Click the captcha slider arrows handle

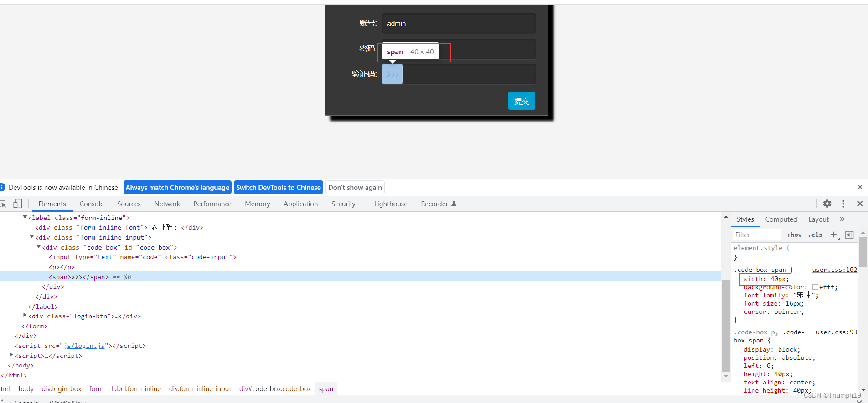(x=392, y=74)
